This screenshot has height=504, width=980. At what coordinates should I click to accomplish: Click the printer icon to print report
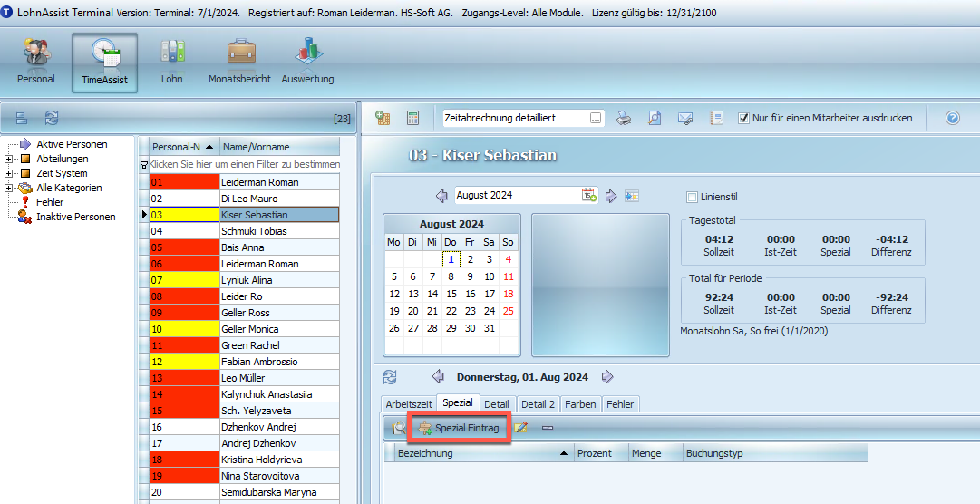click(x=624, y=118)
